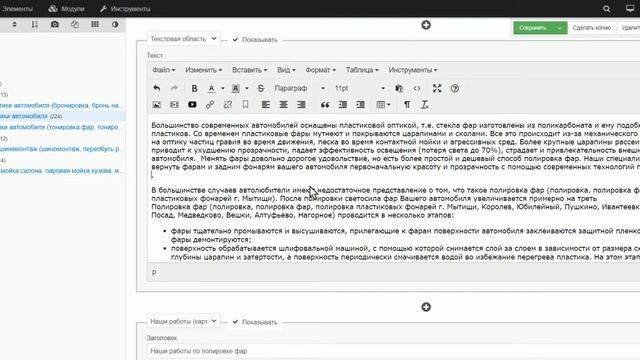Insert a YouTube video

click(192, 105)
